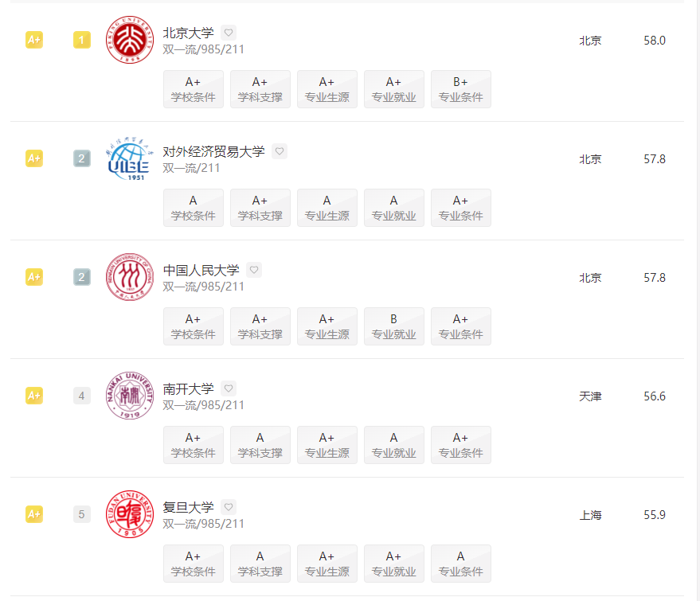This screenshot has height=601, width=700.
Task: Select the Renmin University emblem
Action: tap(130, 277)
